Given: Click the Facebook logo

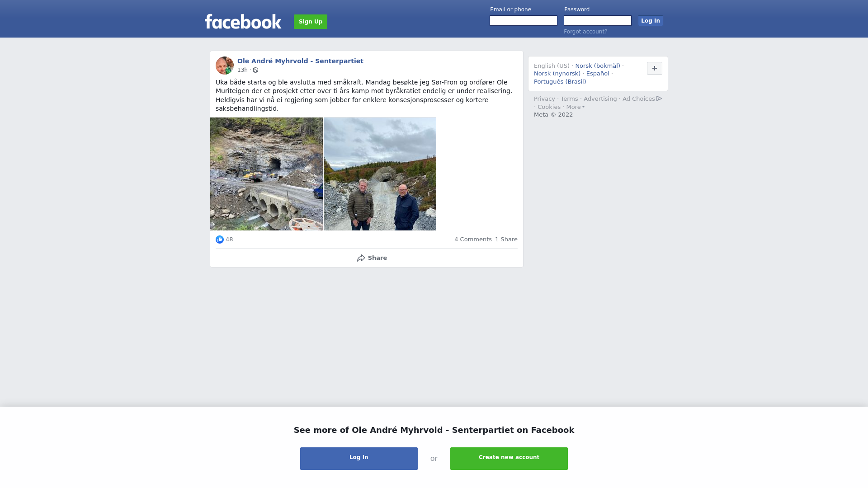Looking at the screenshot, I should coord(243,21).
